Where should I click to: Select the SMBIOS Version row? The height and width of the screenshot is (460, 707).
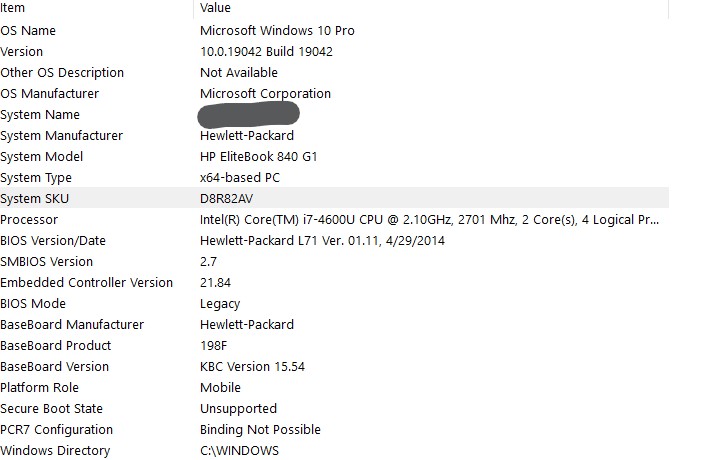click(334, 262)
